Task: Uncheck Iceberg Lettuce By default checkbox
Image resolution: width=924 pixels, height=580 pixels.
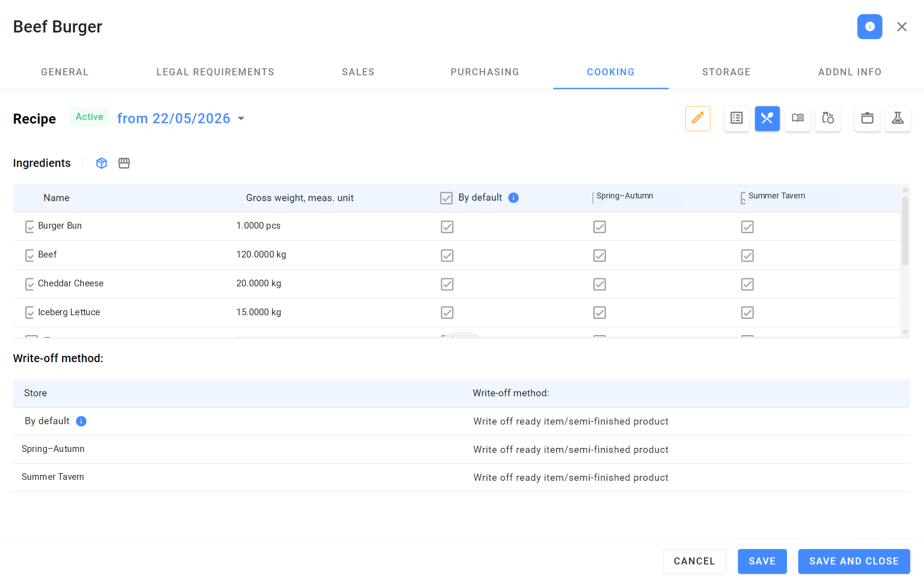Action: click(x=447, y=313)
